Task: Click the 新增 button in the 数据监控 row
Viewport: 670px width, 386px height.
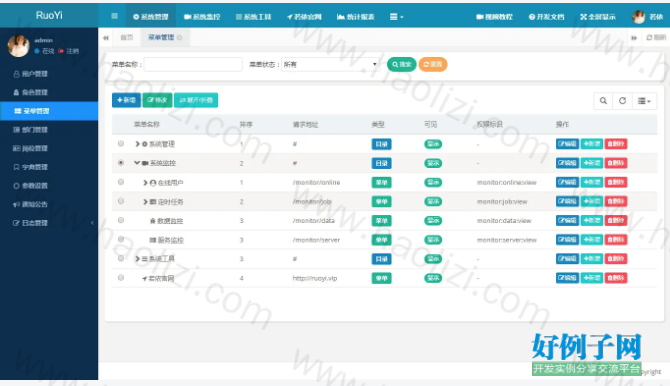Action: coord(592,220)
